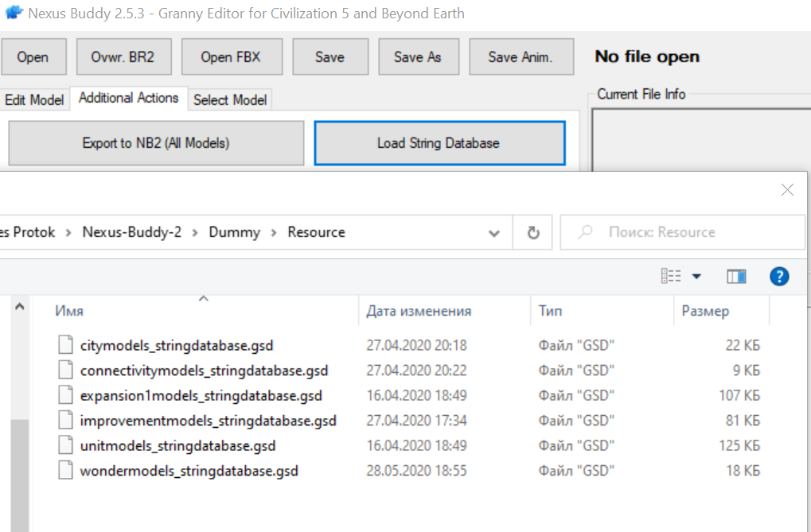Click the Open FBX button

(x=232, y=57)
